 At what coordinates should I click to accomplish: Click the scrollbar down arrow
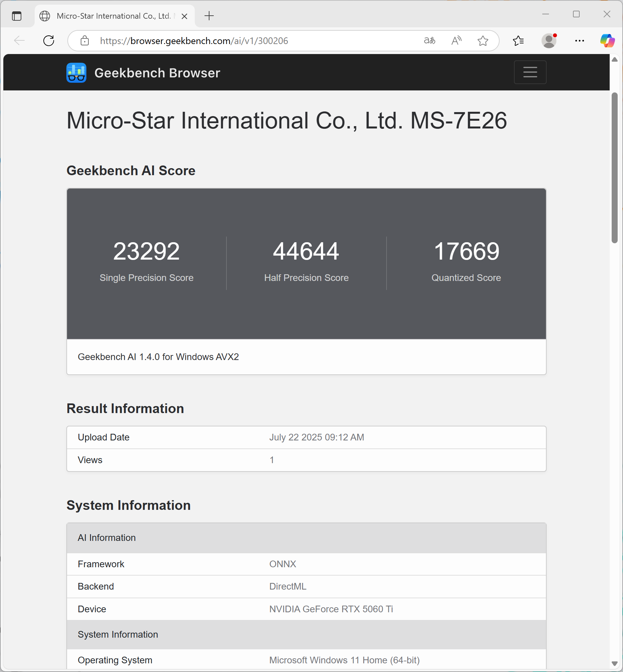point(614,663)
